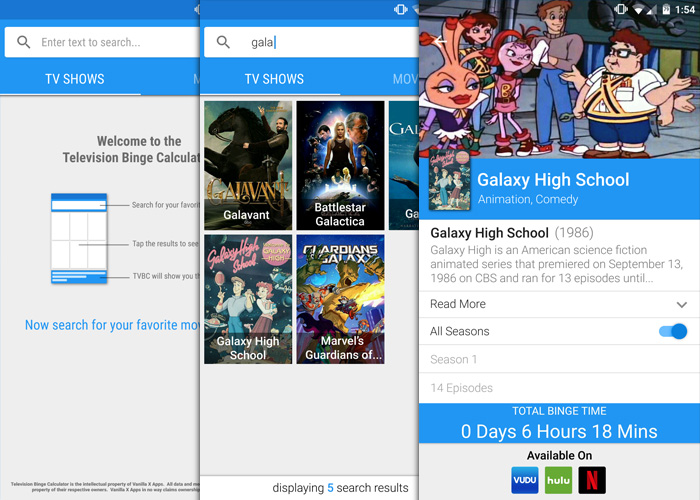Click the magnifier icon beside 'Enter text to search...'
Viewport: 700px width, 500px height.
(x=23, y=42)
